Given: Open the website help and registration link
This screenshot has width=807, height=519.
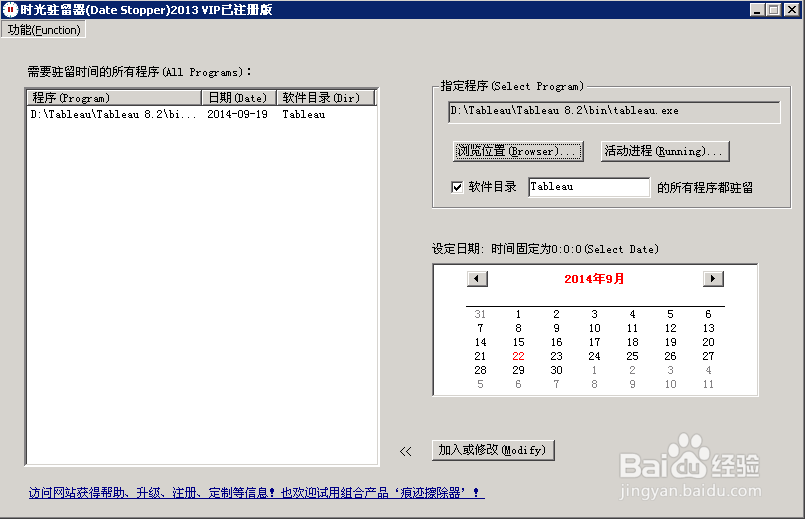Looking at the screenshot, I should click(x=256, y=493).
